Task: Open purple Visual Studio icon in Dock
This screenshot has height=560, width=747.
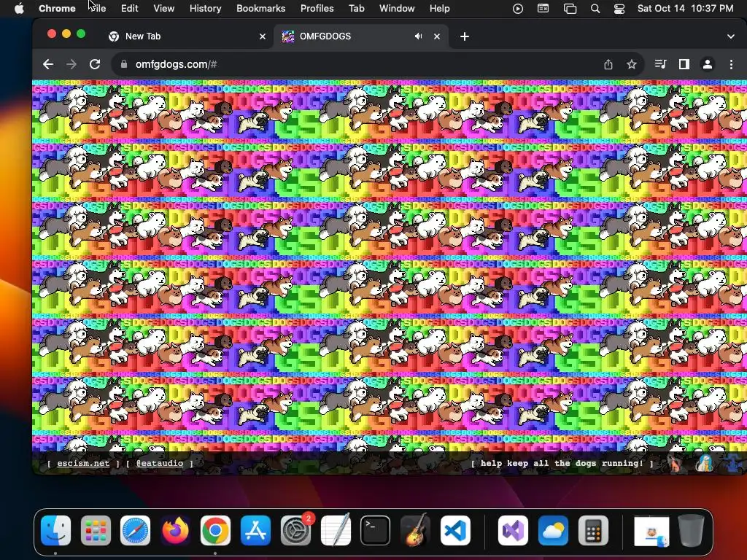Action: coord(513,531)
